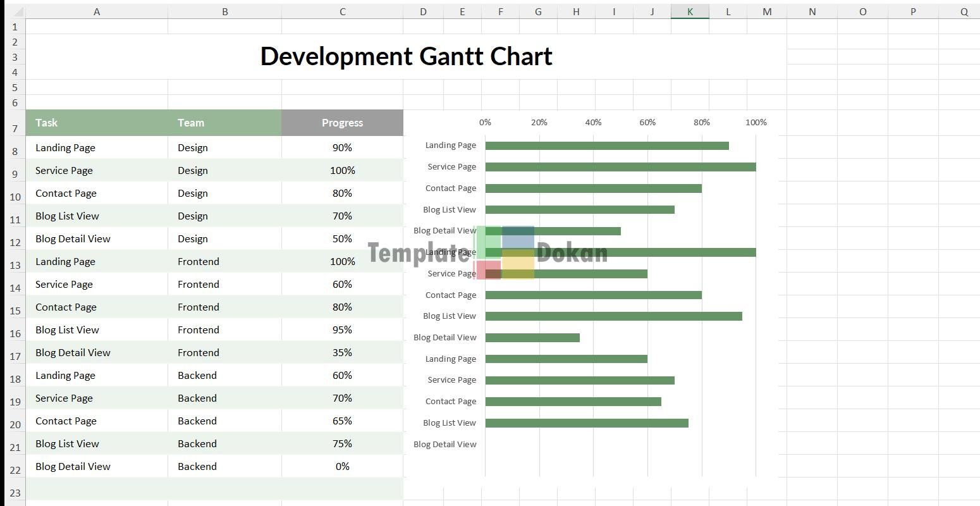Click the gray Progress header cell
980x506 pixels.
342,123
